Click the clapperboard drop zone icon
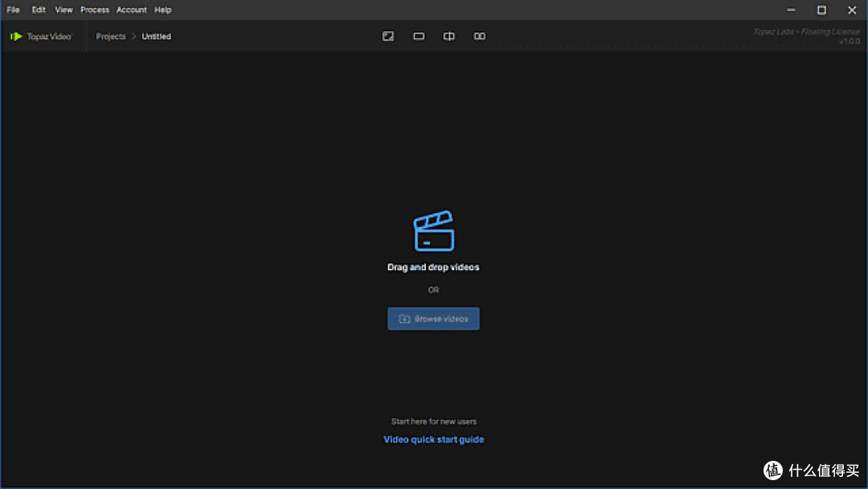868x489 pixels. 434,230
